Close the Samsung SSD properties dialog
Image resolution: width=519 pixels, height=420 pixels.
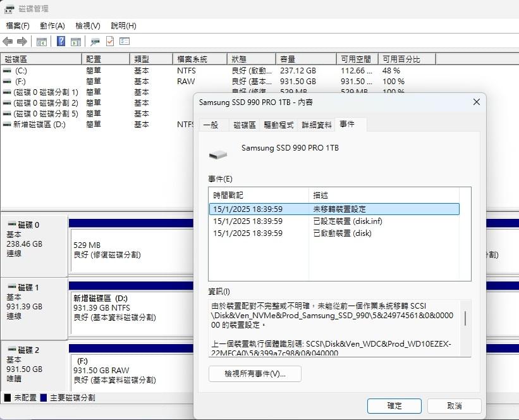click(476, 102)
